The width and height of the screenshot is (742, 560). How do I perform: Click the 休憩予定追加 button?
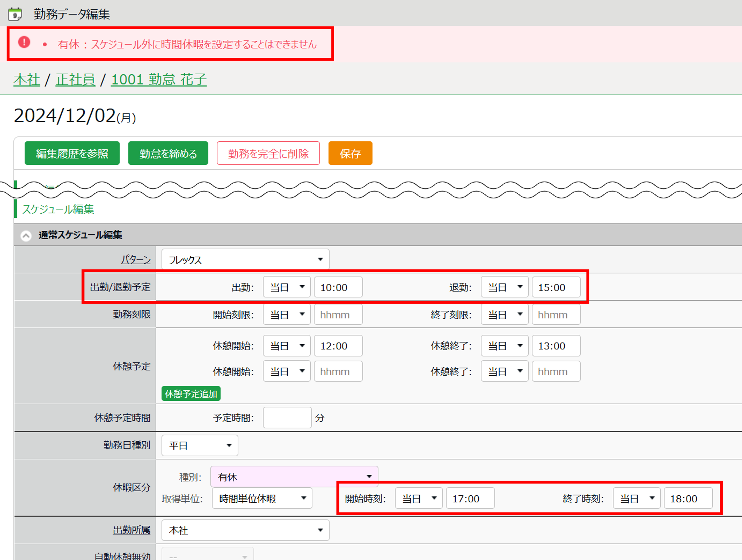191,393
